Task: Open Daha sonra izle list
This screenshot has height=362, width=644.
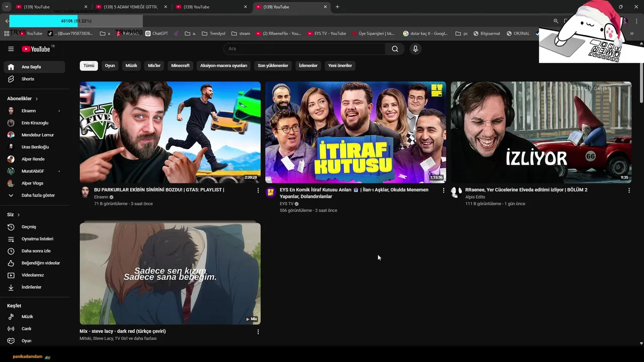Action: pos(34,251)
